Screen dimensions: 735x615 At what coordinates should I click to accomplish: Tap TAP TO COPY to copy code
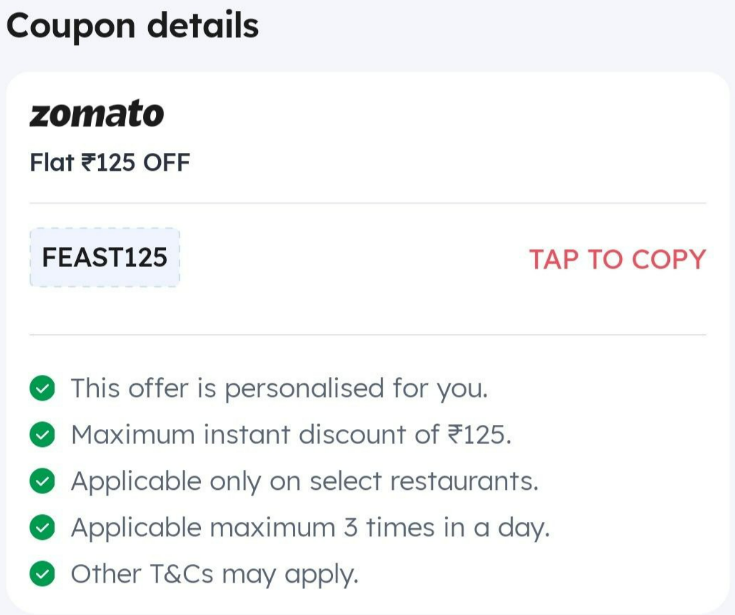pos(617,259)
